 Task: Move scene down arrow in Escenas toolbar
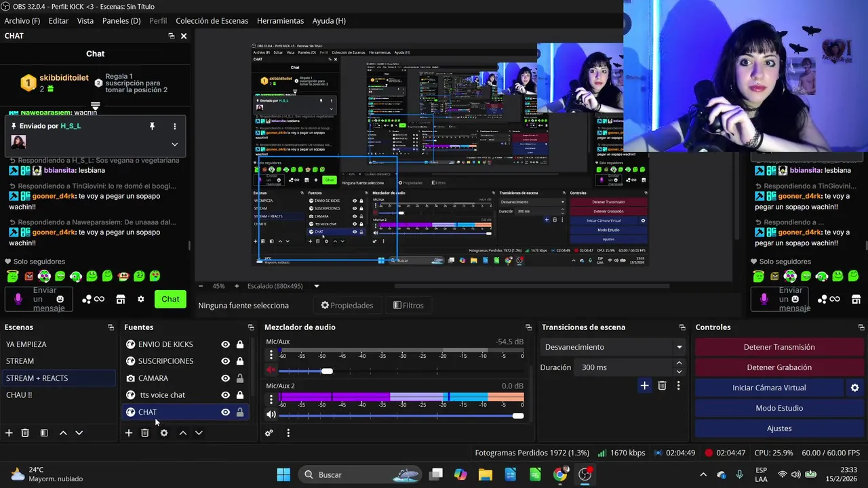coord(79,433)
